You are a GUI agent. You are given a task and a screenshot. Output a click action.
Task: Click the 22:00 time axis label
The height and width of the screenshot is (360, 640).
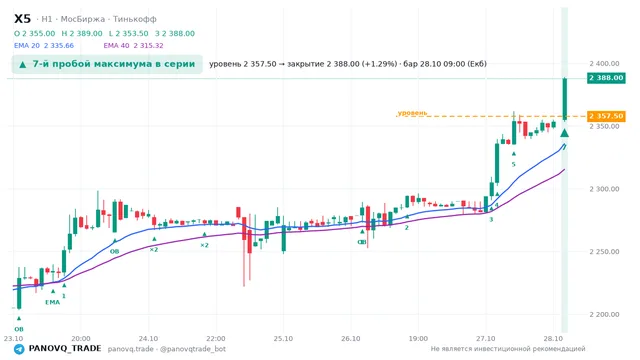tap(216, 338)
